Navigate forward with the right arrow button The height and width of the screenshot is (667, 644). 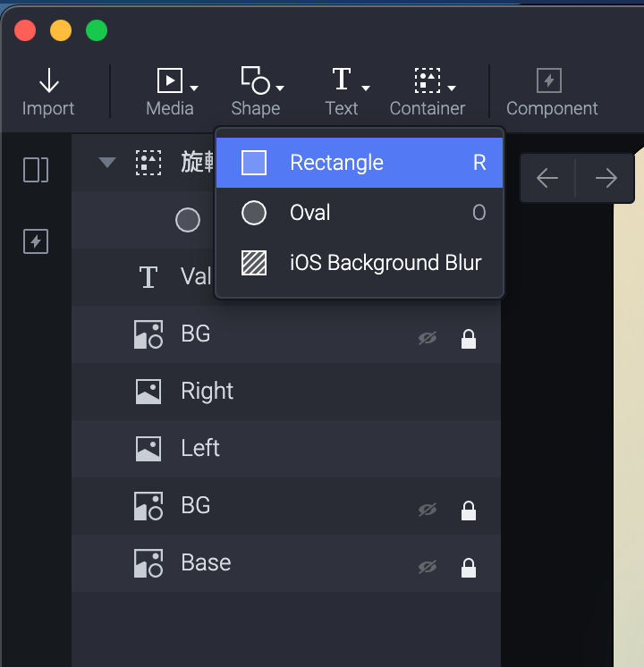click(x=606, y=179)
